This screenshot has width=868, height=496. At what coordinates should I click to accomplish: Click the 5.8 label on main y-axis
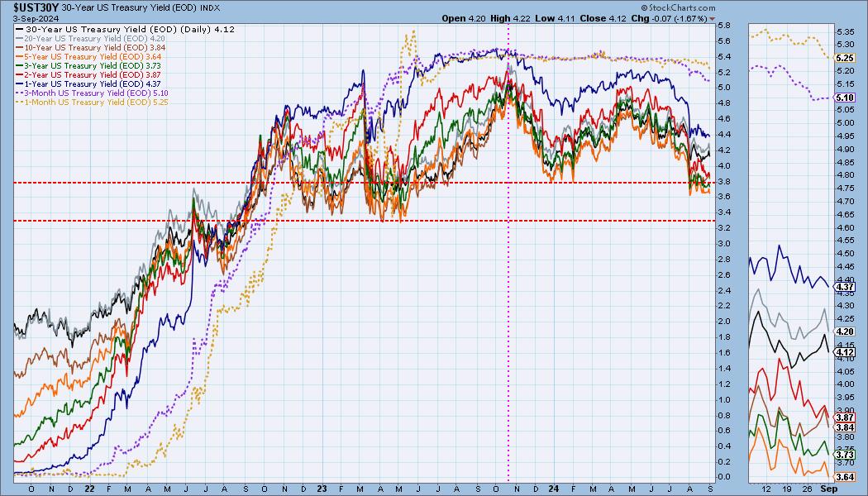724,26
